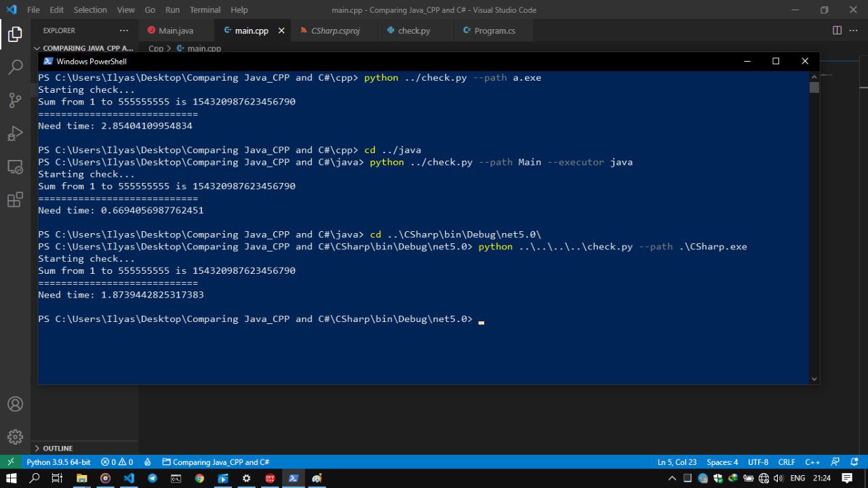Open File Explorer from the taskbar

81,479
